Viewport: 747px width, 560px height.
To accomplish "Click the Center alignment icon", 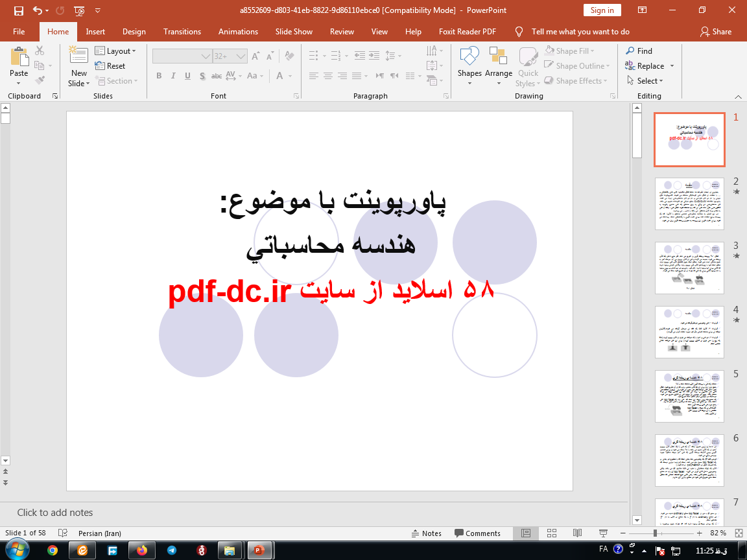I will click(327, 76).
